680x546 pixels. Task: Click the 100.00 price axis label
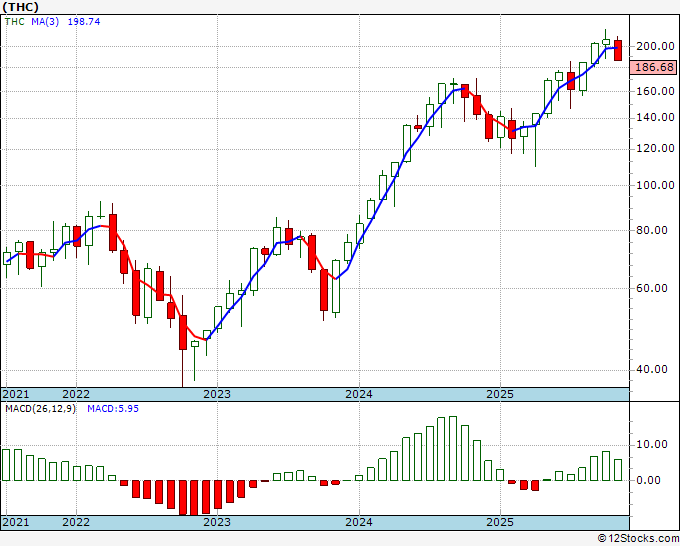click(x=655, y=185)
